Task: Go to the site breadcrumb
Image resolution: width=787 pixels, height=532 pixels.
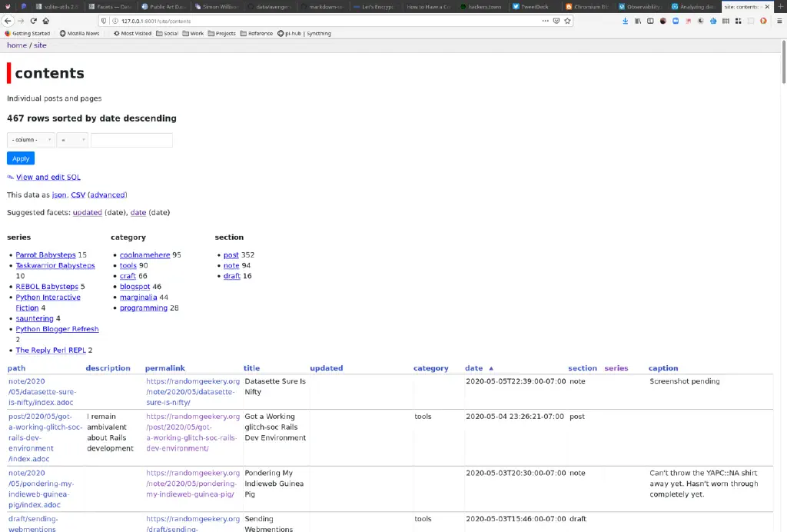Action: tap(40, 45)
